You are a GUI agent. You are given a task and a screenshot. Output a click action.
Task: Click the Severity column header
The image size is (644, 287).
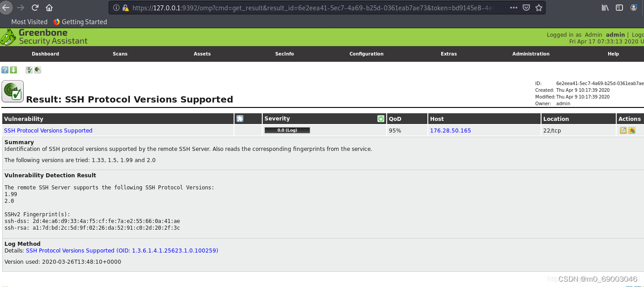277,119
